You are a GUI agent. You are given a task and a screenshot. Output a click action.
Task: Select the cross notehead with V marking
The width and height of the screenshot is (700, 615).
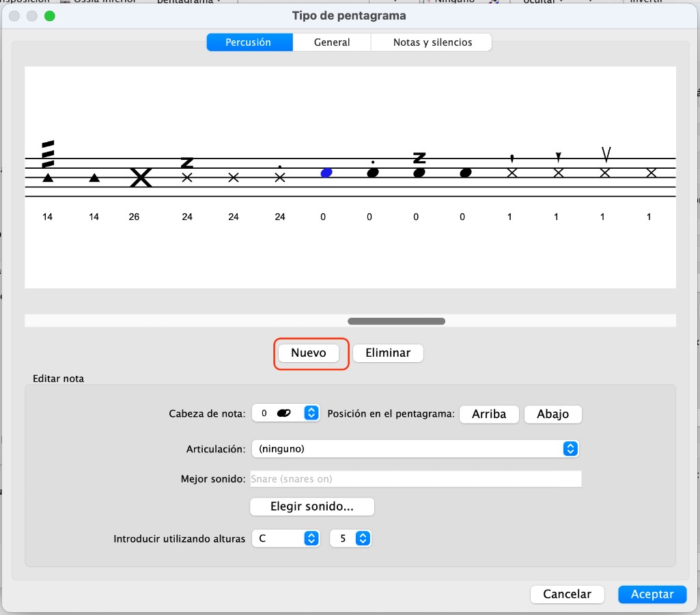[605, 173]
